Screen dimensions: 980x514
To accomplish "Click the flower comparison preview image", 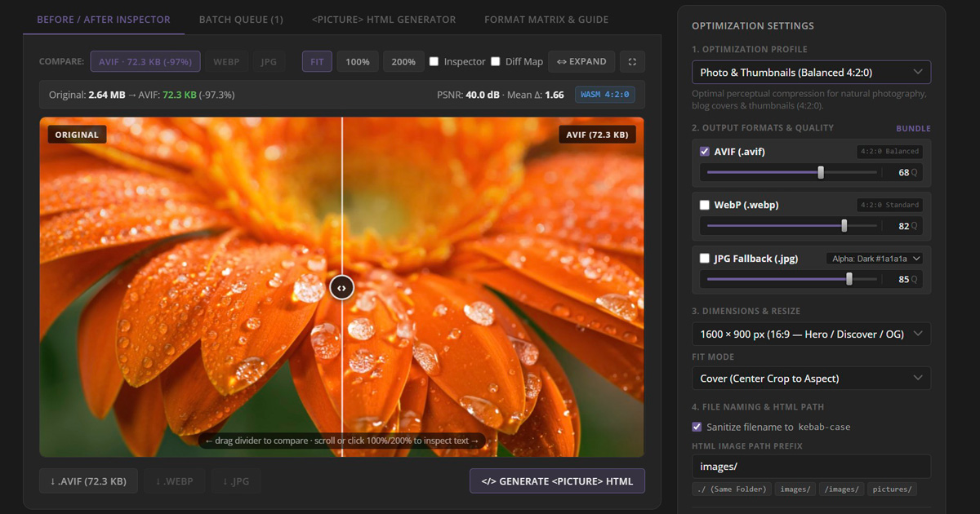I will (x=341, y=286).
